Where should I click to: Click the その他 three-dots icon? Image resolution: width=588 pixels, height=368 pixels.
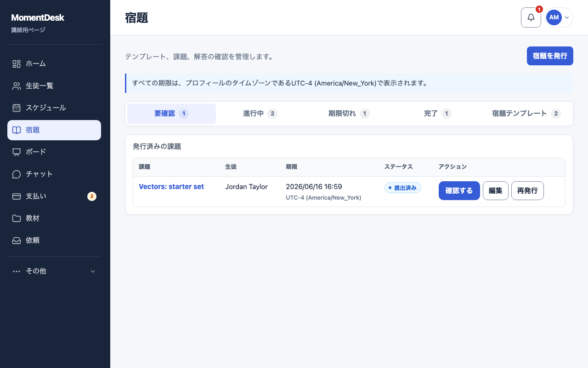point(17,271)
